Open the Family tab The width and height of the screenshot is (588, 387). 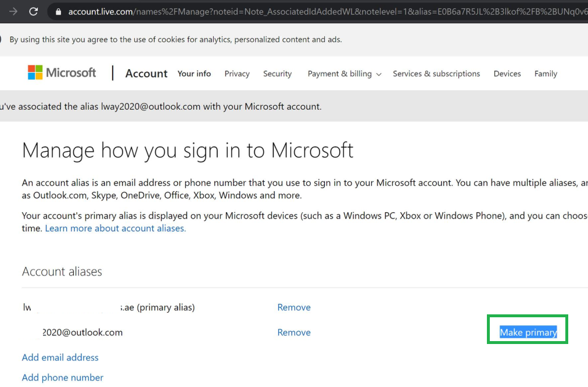tap(546, 73)
